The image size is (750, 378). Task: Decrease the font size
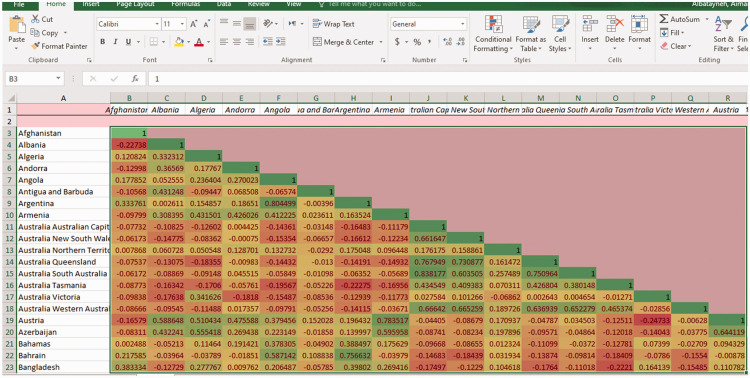coord(207,24)
